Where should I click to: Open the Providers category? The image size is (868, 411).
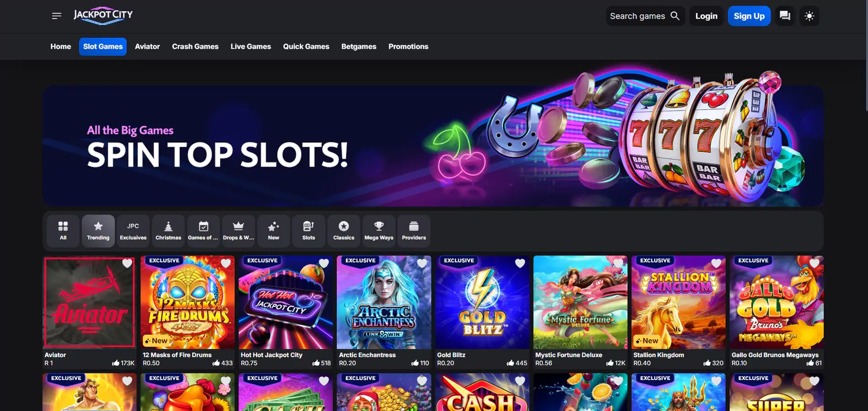click(414, 231)
